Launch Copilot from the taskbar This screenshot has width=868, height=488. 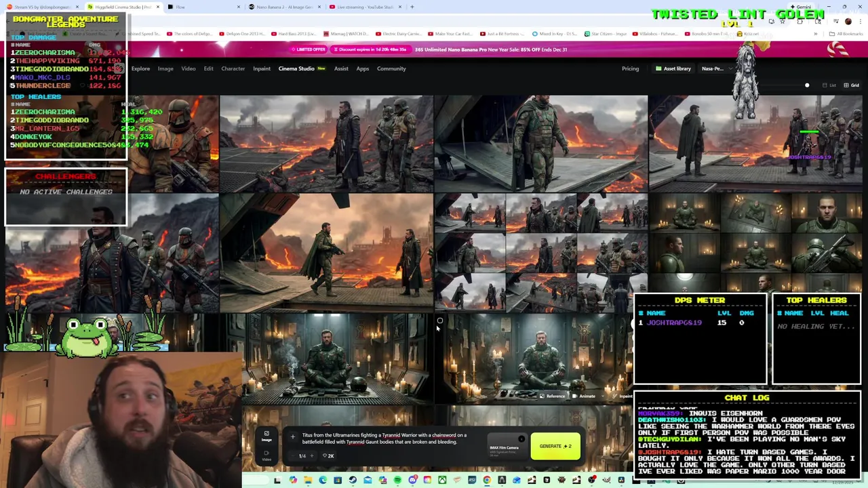(293, 481)
